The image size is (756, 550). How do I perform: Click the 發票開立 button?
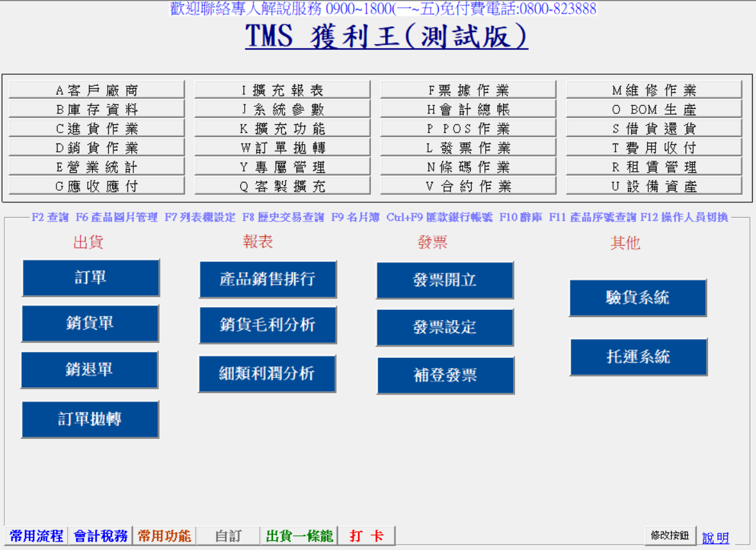pyautogui.click(x=445, y=280)
